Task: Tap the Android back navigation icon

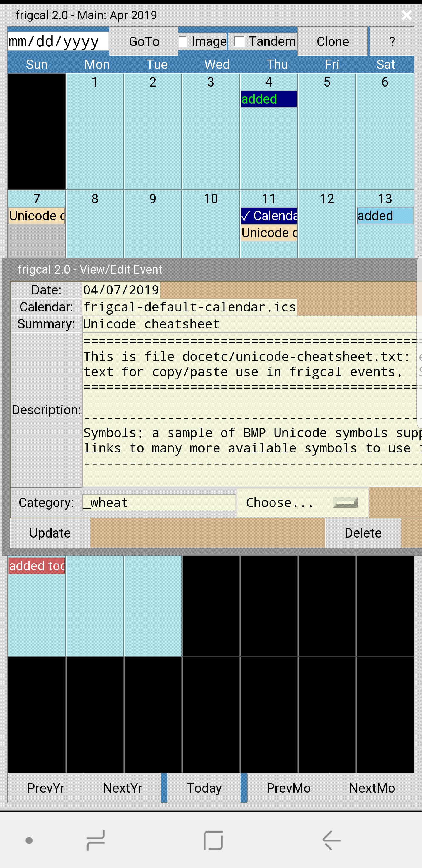Action: [x=331, y=840]
